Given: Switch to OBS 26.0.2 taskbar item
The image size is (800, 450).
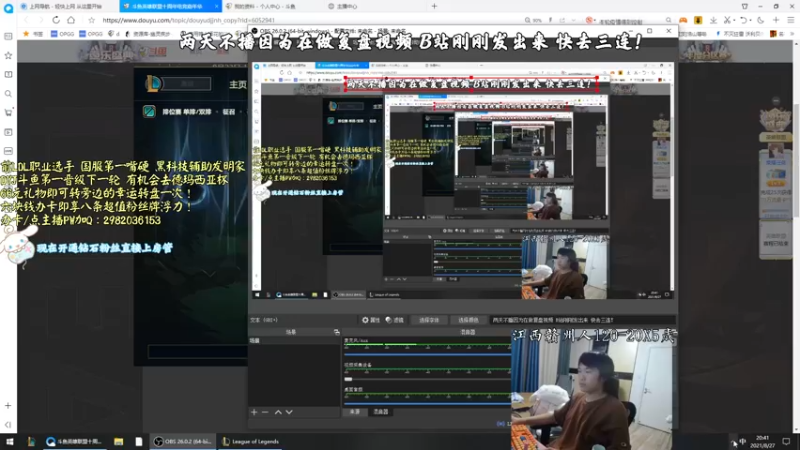Looking at the screenshot, I should tap(183, 441).
